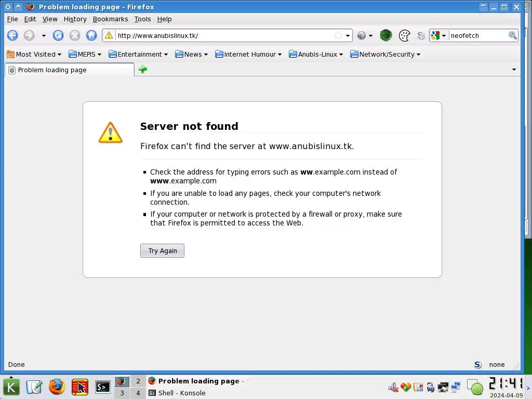The height and width of the screenshot is (399, 532).
Task: Click the cookie-face toolbar icon
Action: 404,36
